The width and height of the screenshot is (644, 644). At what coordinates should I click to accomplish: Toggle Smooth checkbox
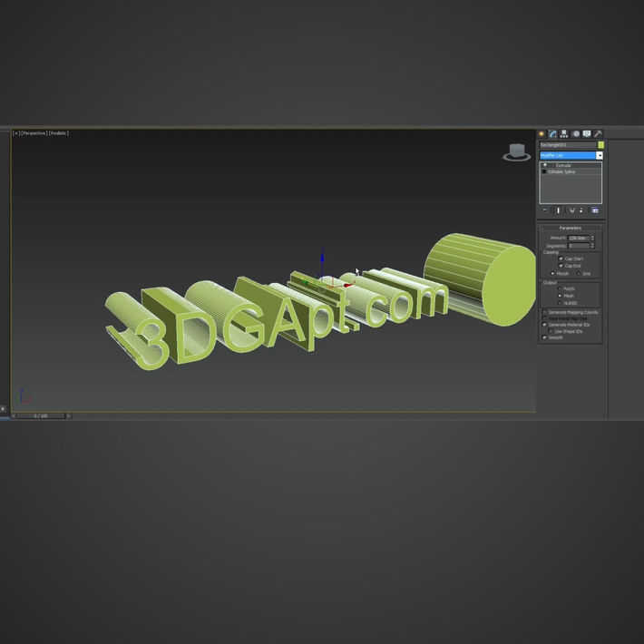click(x=544, y=337)
